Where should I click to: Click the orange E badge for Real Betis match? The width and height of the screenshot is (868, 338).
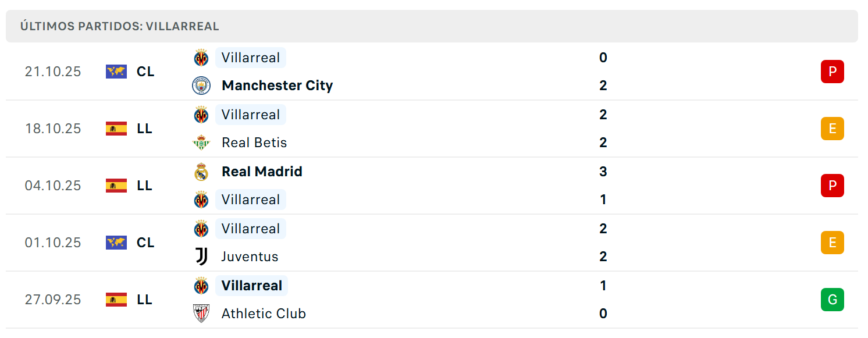833,129
